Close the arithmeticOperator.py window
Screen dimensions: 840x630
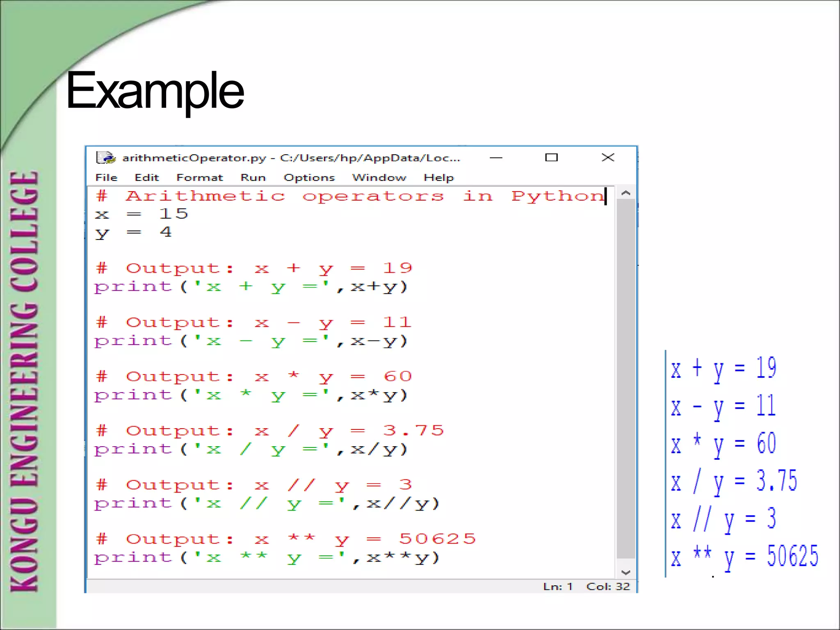click(607, 157)
